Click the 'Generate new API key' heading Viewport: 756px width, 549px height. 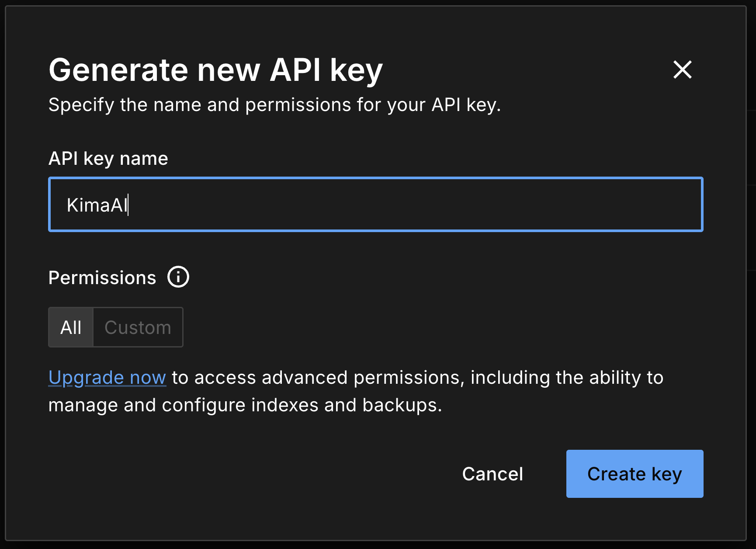point(215,70)
